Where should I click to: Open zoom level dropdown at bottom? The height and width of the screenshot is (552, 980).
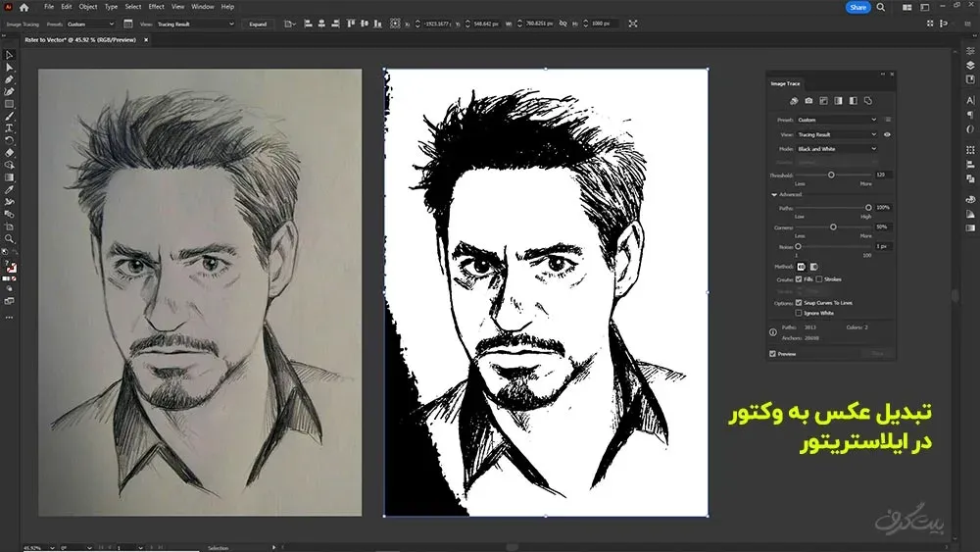[53, 548]
